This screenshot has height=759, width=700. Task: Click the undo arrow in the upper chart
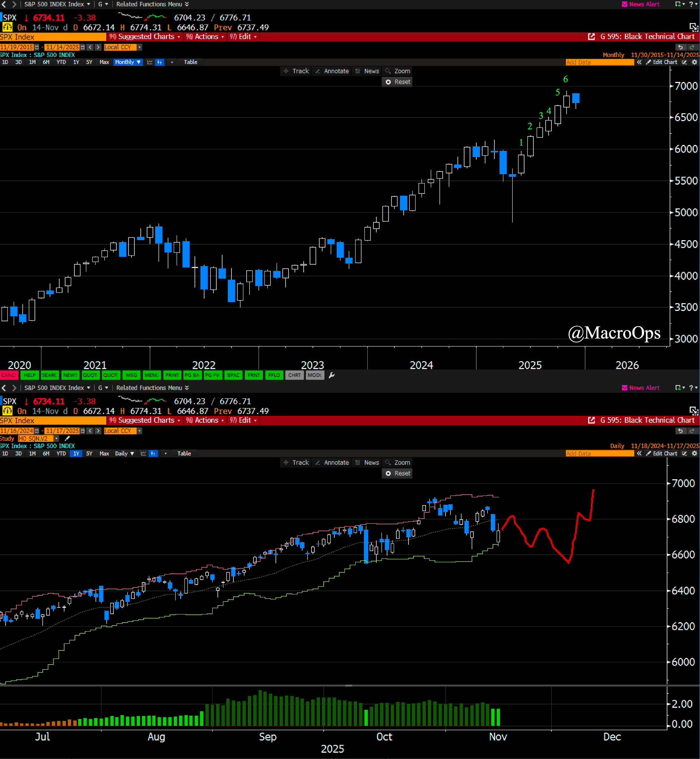(x=680, y=47)
